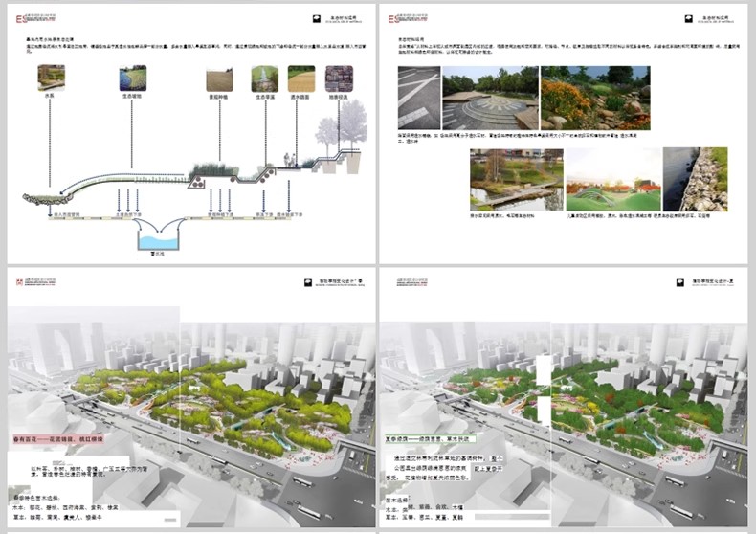Click the red ES logo on second page
Viewport: 756px width, 534px height.
click(x=394, y=19)
